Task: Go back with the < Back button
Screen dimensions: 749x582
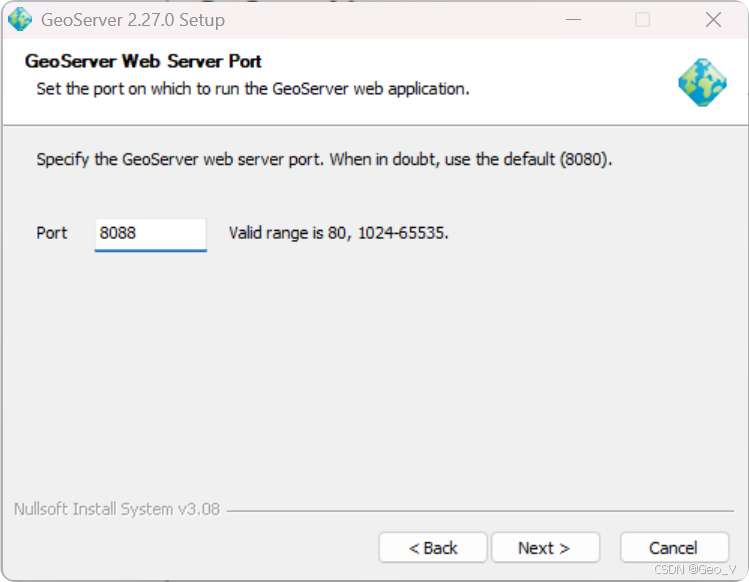Action: click(x=433, y=548)
